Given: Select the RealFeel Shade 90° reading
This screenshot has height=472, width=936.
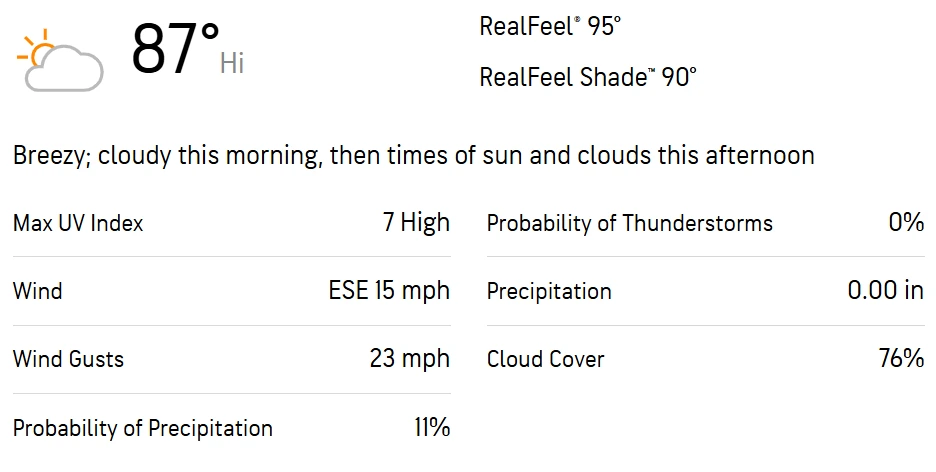Looking at the screenshot, I should (x=588, y=77).
